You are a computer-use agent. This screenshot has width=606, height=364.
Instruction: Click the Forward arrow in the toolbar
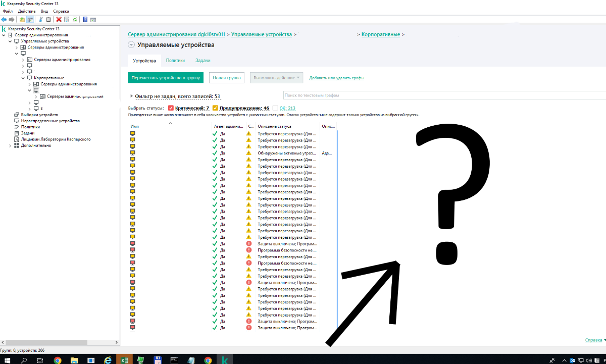click(11, 20)
